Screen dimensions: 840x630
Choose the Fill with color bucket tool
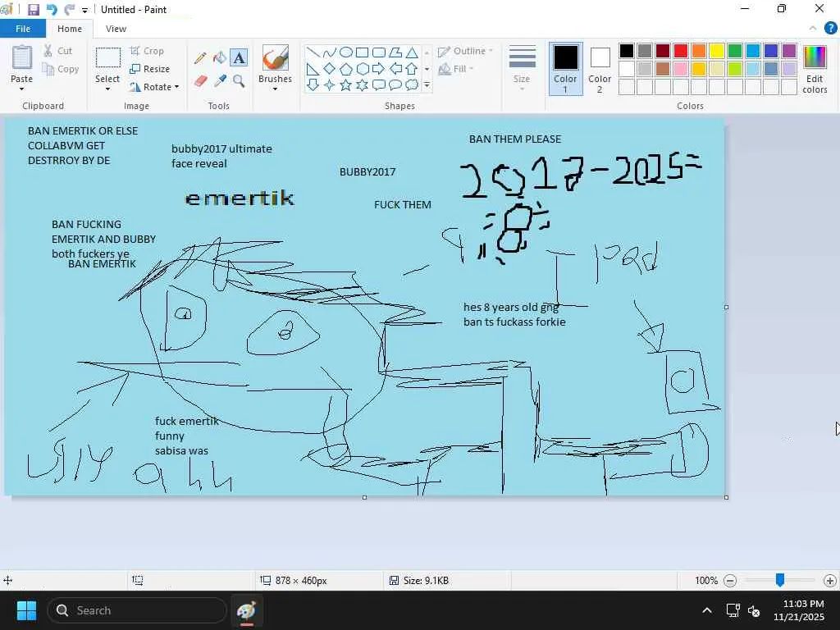(220, 58)
